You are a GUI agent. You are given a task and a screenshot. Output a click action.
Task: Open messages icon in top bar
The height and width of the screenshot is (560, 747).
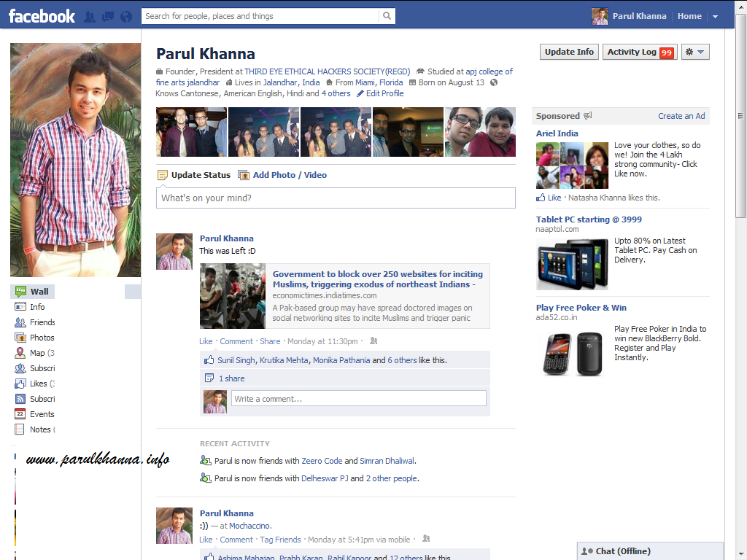click(x=108, y=17)
